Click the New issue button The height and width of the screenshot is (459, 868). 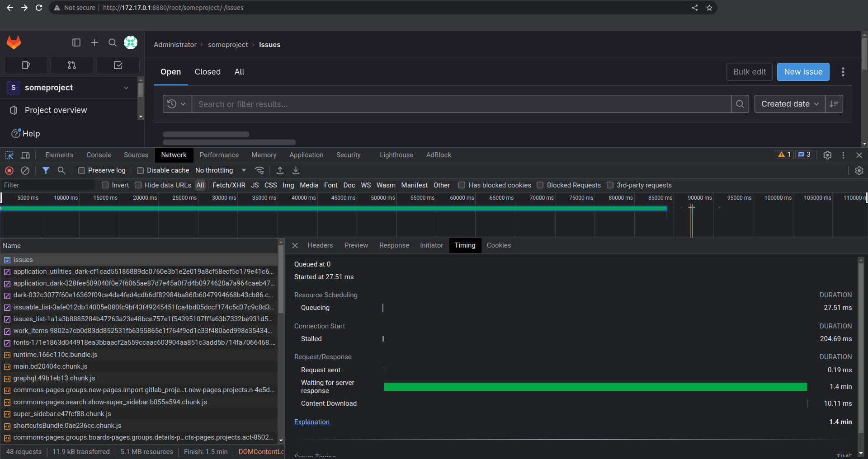tap(803, 72)
